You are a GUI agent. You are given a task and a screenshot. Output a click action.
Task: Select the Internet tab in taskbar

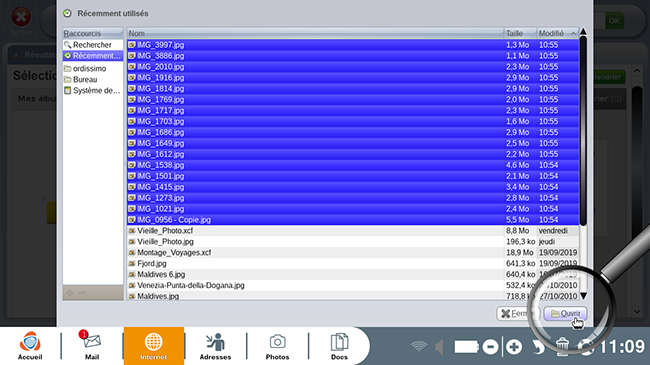tap(153, 346)
